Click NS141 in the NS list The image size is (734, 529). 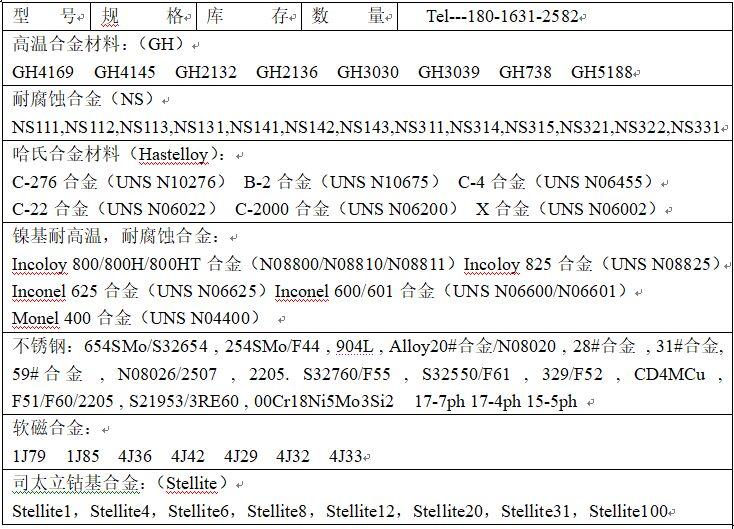coord(255,127)
